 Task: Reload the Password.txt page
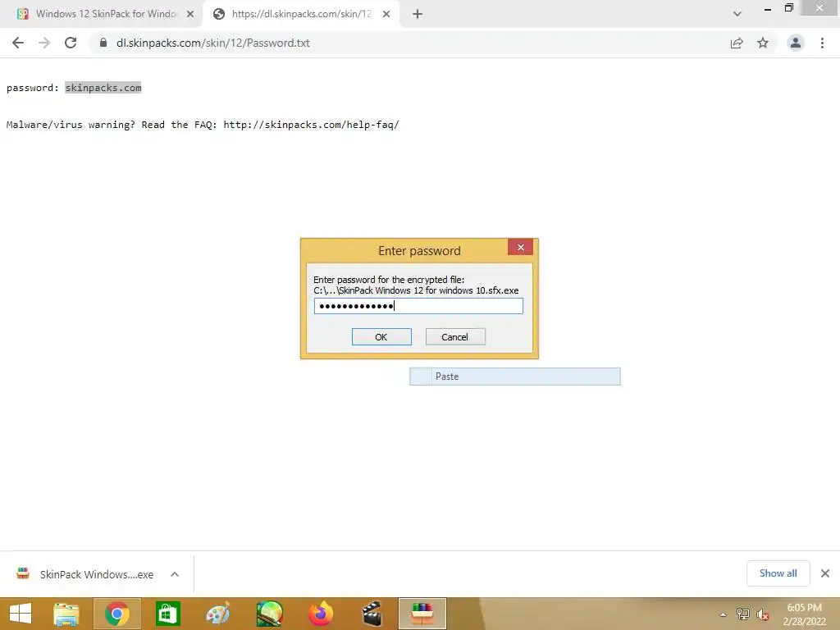pyautogui.click(x=71, y=43)
